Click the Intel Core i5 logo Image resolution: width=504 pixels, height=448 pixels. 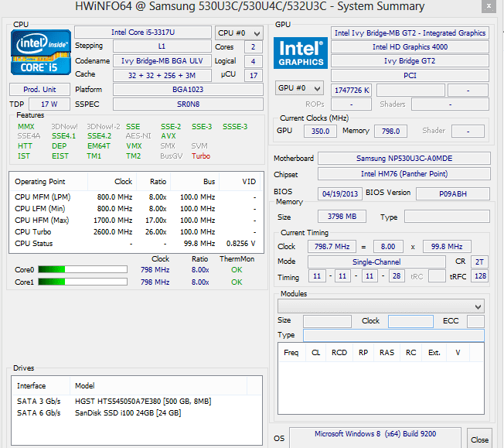pos(40,52)
